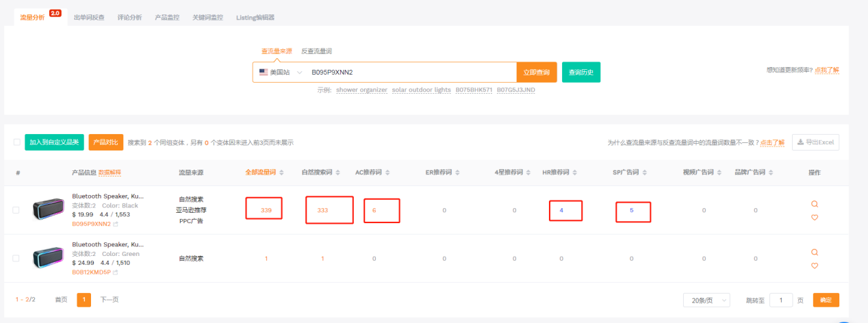Image resolution: width=868 pixels, height=323 pixels.
Task: Sort by HR推荐词 column arrows
Action: [575, 172]
